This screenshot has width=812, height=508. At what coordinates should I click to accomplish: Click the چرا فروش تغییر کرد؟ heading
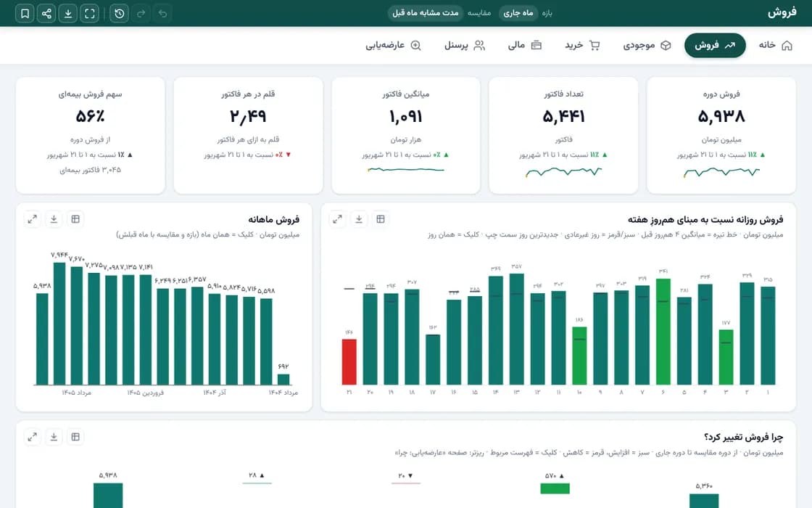coord(743,437)
